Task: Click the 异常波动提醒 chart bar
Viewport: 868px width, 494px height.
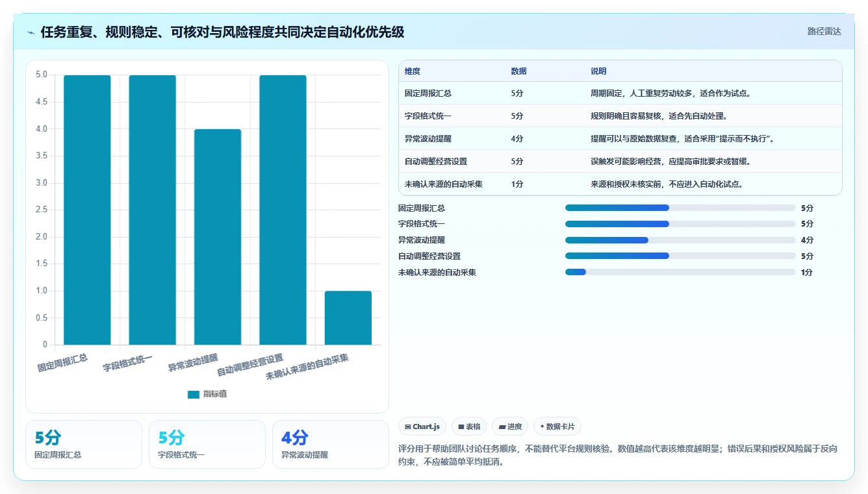Action: coord(218,237)
